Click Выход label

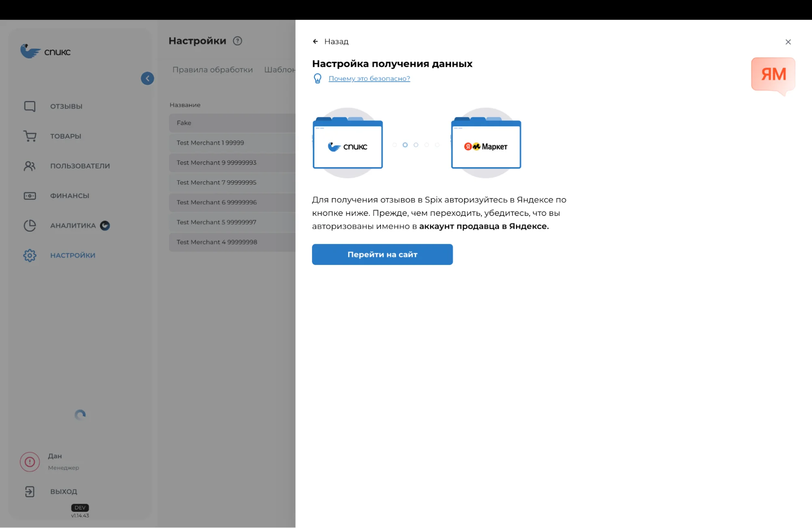pyautogui.click(x=64, y=491)
